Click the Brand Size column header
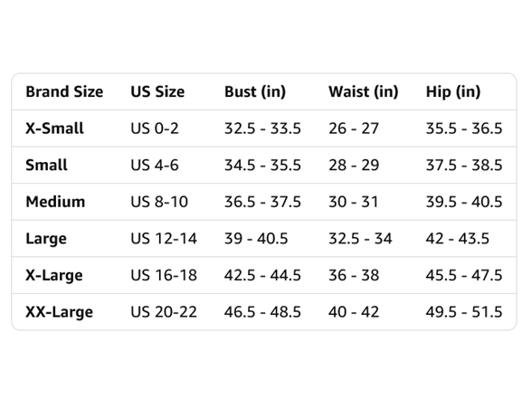The height and width of the screenshot is (399, 532). tap(64, 91)
